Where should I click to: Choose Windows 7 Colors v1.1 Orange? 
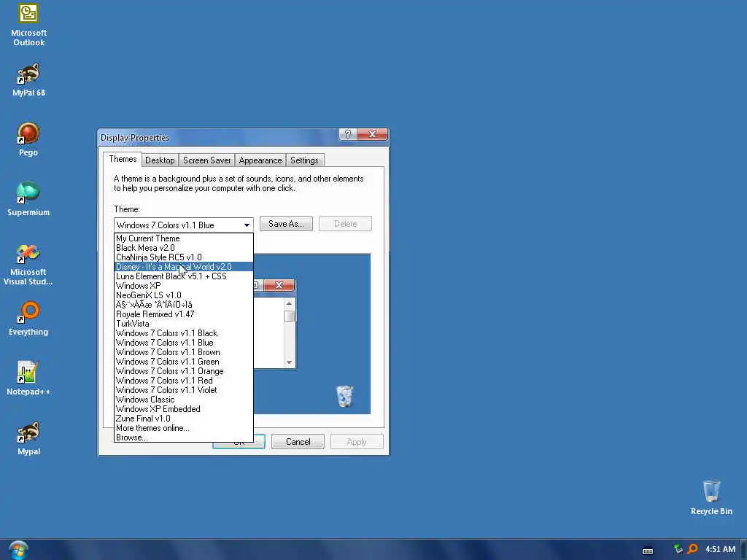tap(184, 371)
